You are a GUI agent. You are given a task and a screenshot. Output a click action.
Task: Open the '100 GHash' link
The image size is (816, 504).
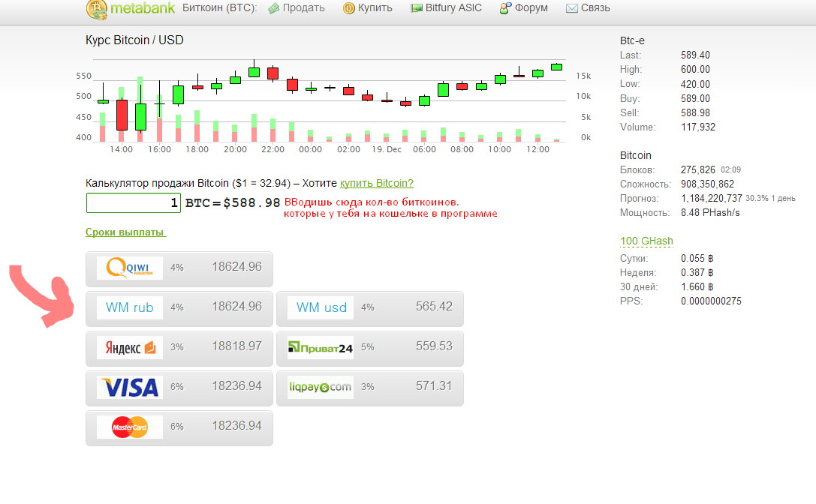647,241
